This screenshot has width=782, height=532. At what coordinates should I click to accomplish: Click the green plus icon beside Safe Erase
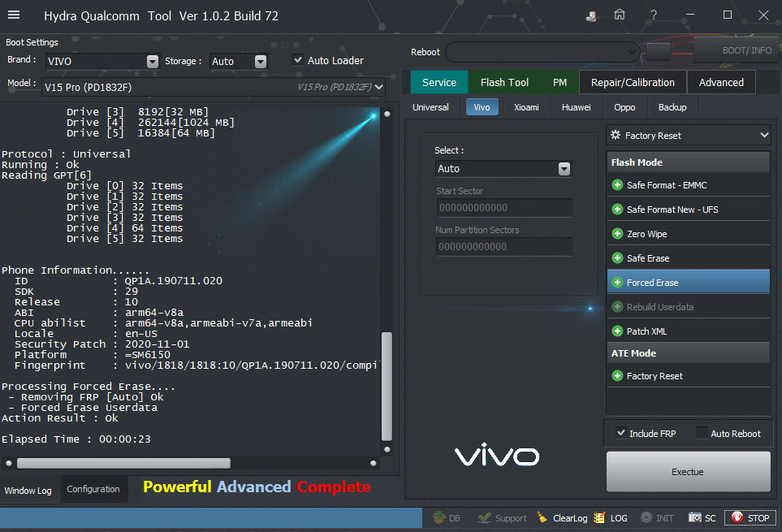coord(617,258)
